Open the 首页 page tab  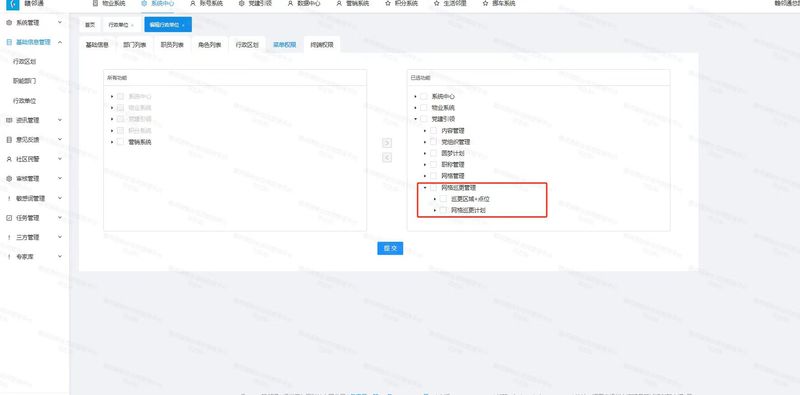pos(90,24)
